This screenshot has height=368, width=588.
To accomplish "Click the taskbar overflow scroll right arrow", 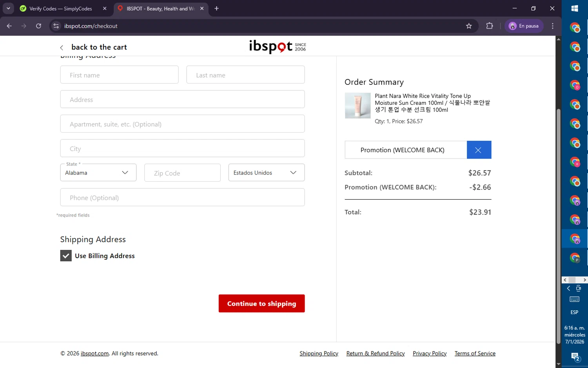I will 584,280.
